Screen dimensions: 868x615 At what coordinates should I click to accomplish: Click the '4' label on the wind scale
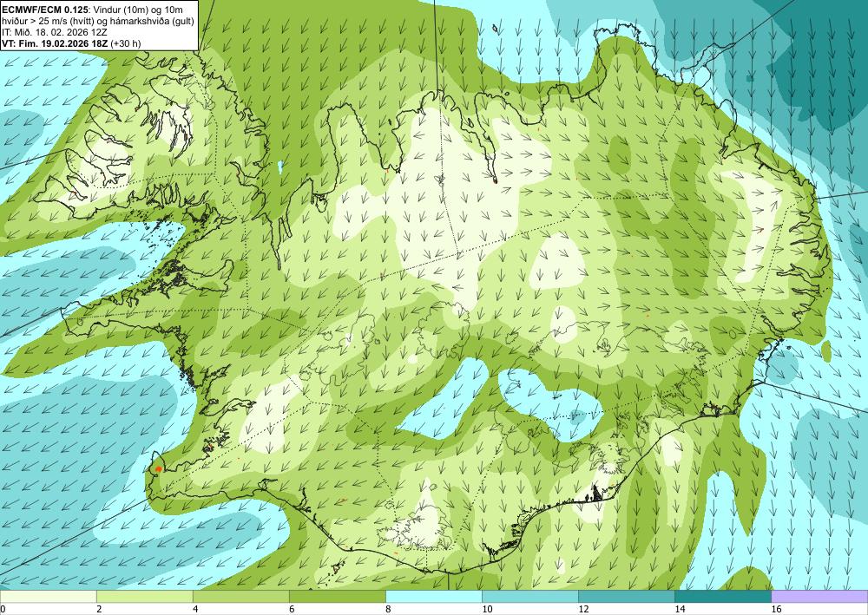click(x=195, y=609)
